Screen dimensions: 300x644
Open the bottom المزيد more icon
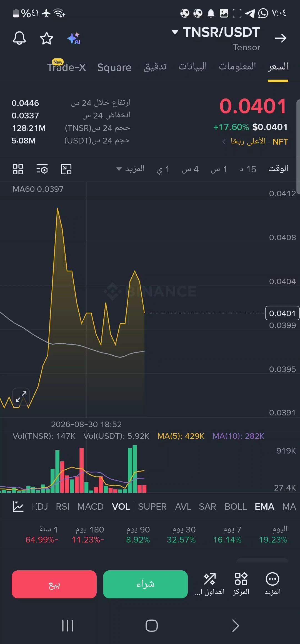click(272, 584)
